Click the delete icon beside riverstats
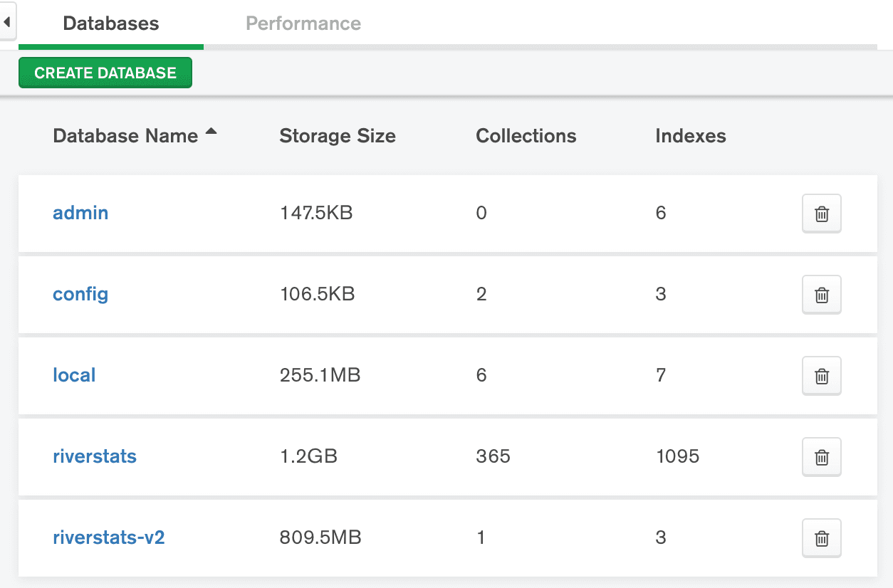This screenshot has width=893, height=588. point(821,457)
